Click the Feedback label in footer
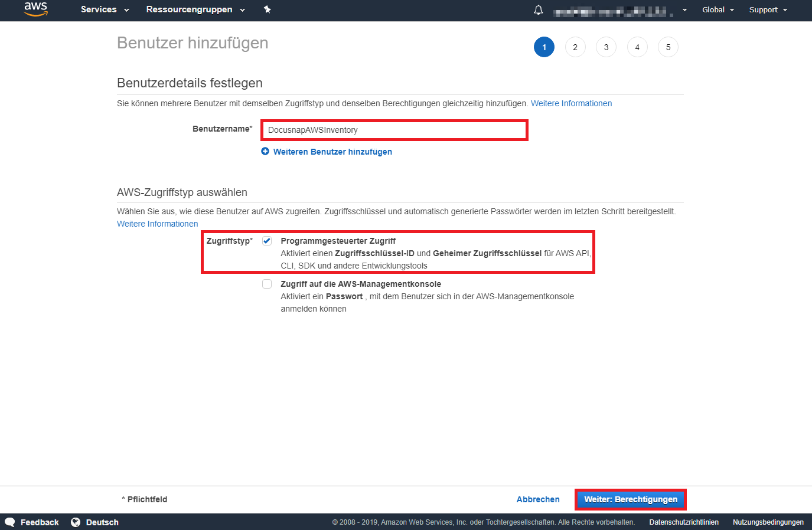Viewport: 812px width, 530px height. [x=40, y=522]
